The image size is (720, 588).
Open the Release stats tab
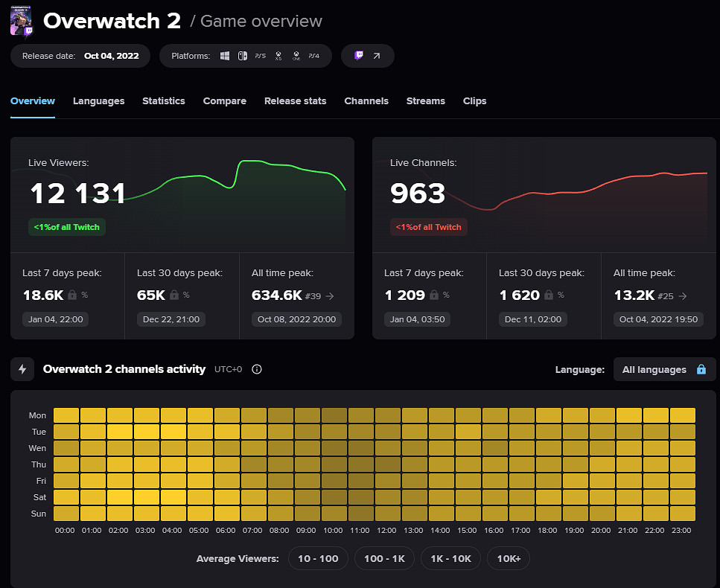295,101
